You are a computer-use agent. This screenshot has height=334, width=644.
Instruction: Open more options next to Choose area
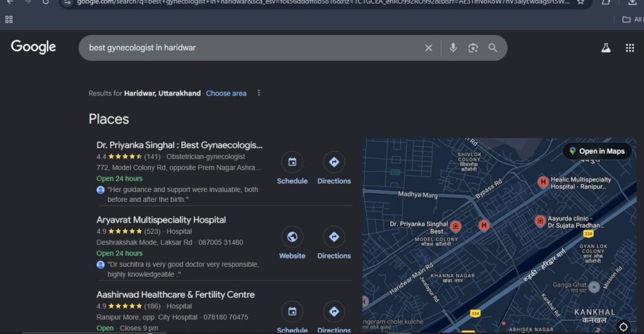(258, 93)
